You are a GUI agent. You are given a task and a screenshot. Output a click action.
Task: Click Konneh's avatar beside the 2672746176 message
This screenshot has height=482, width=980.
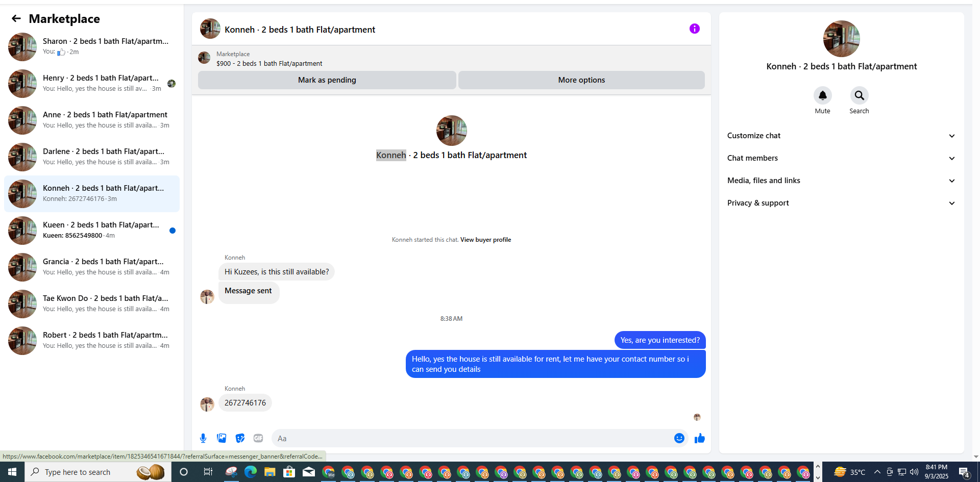[207, 404]
